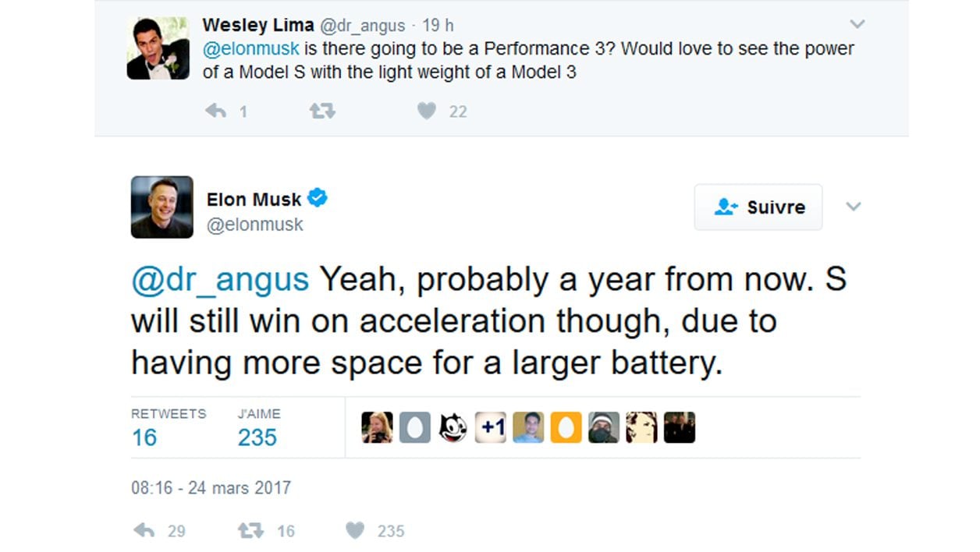This screenshot has height=552, width=980.
Task: Click the +1 liker avatar
Action: pyautogui.click(x=491, y=427)
